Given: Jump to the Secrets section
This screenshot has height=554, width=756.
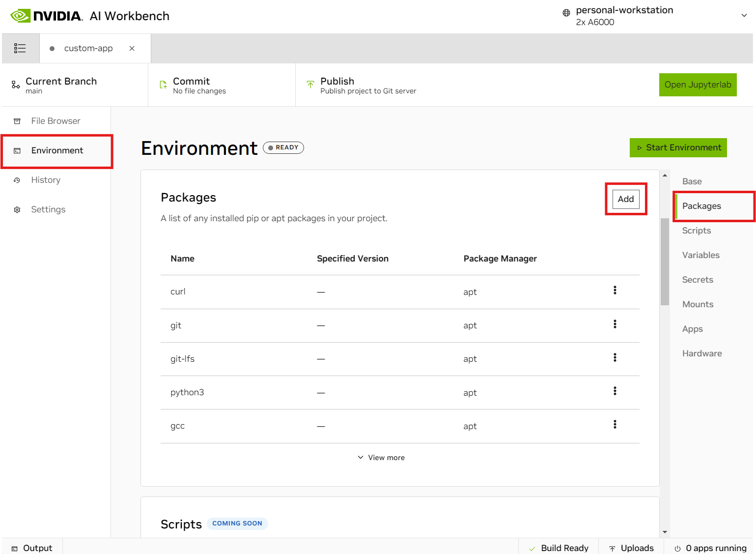Looking at the screenshot, I should coord(698,280).
